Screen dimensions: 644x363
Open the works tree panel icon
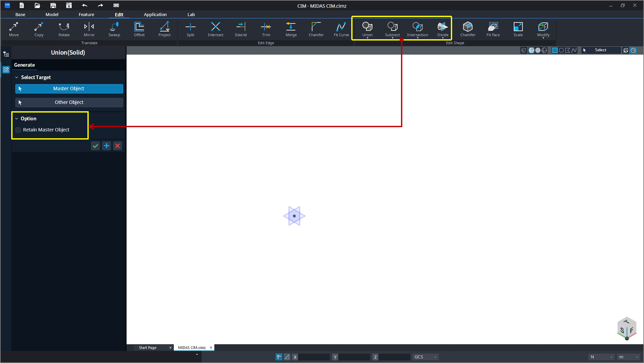click(6, 54)
